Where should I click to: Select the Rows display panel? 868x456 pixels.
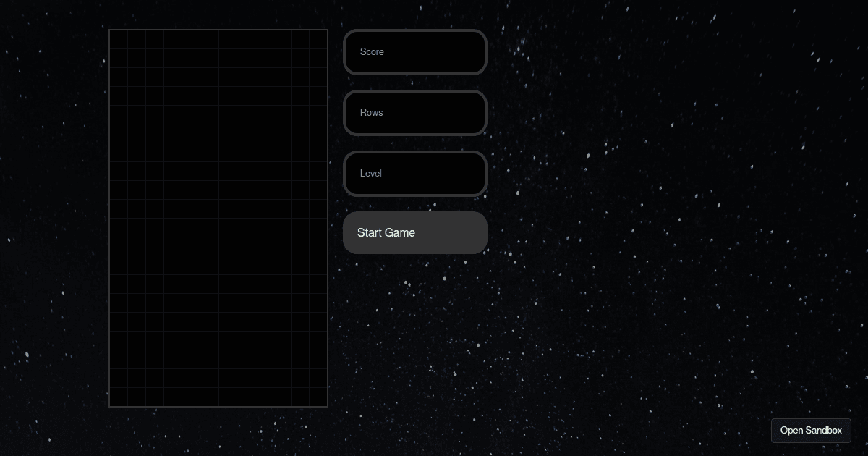414,112
